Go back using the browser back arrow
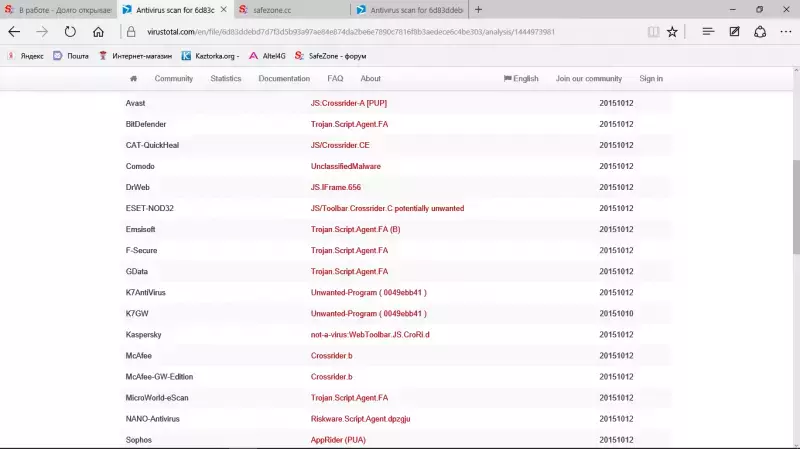The width and height of the screenshot is (800, 449). point(14,32)
